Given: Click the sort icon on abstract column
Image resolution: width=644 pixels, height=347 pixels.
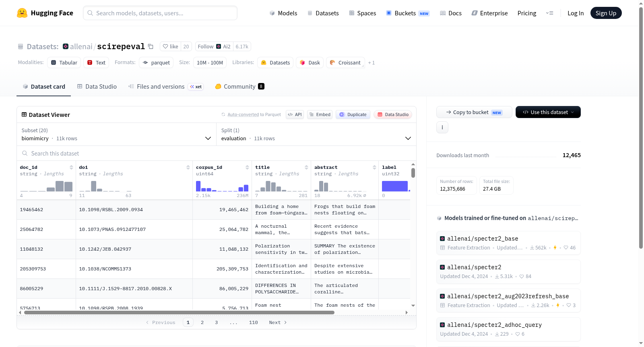Looking at the screenshot, I should point(374,167).
